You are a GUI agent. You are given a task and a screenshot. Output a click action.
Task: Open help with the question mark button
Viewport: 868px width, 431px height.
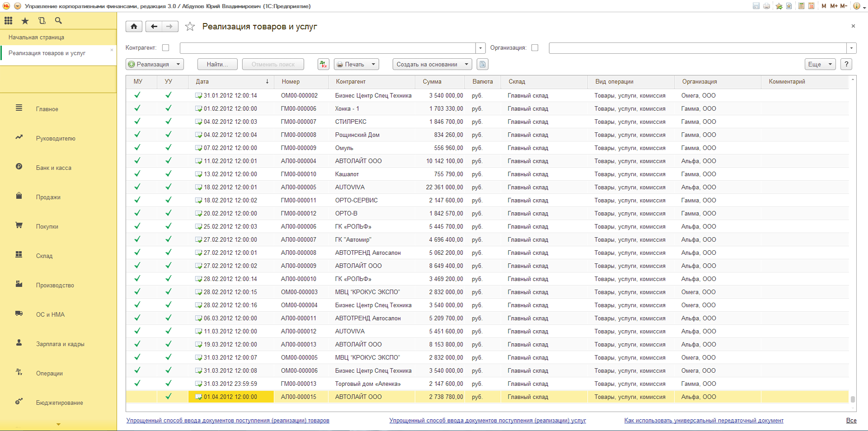point(846,64)
